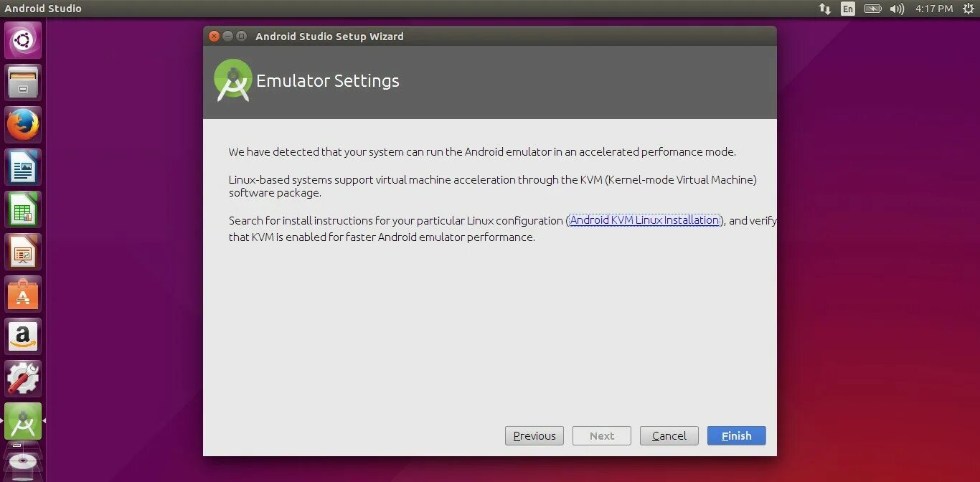Click the disabled Next button
The image size is (980, 482).
(x=602, y=435)
